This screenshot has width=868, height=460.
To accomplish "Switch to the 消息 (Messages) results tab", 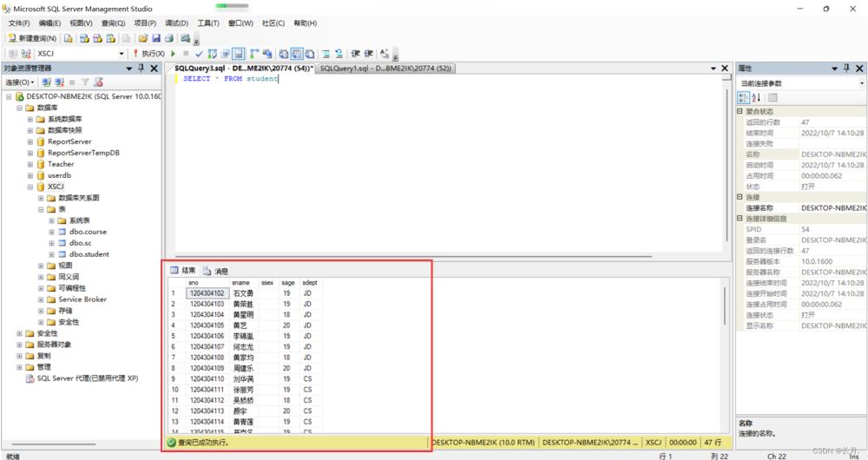I will 216,271.
